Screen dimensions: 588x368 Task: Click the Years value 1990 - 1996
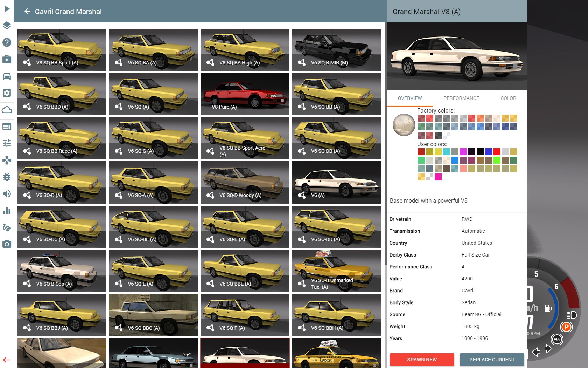pyautogui.click(x=475, y=338)
